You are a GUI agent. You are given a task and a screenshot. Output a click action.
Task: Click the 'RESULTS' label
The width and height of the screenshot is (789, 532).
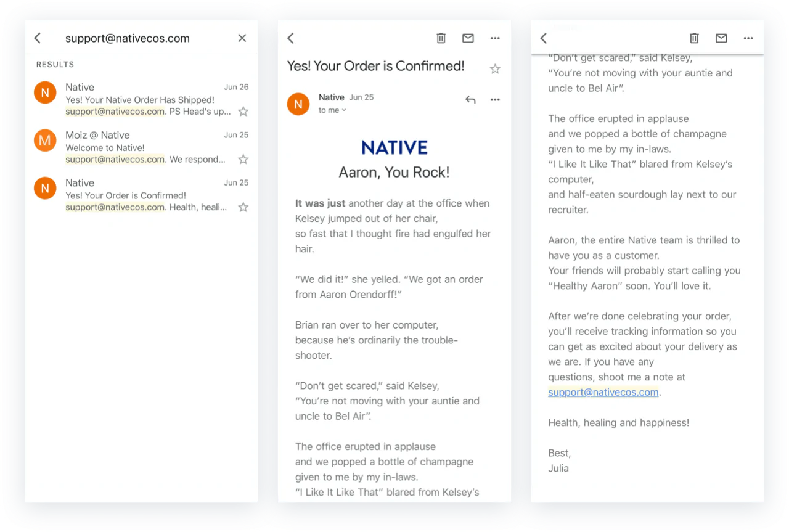click(x=55, y=65)
